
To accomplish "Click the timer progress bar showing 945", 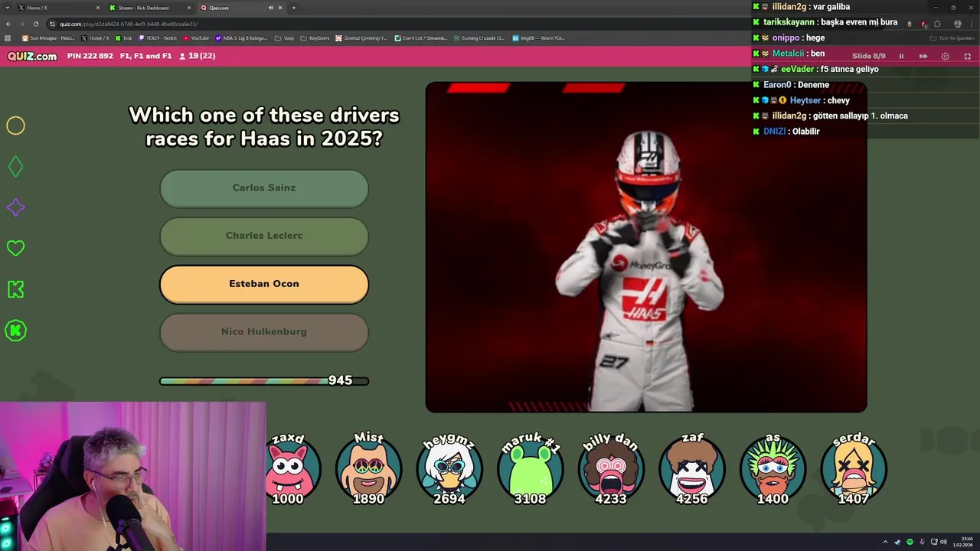I will [x=264, y=380].
